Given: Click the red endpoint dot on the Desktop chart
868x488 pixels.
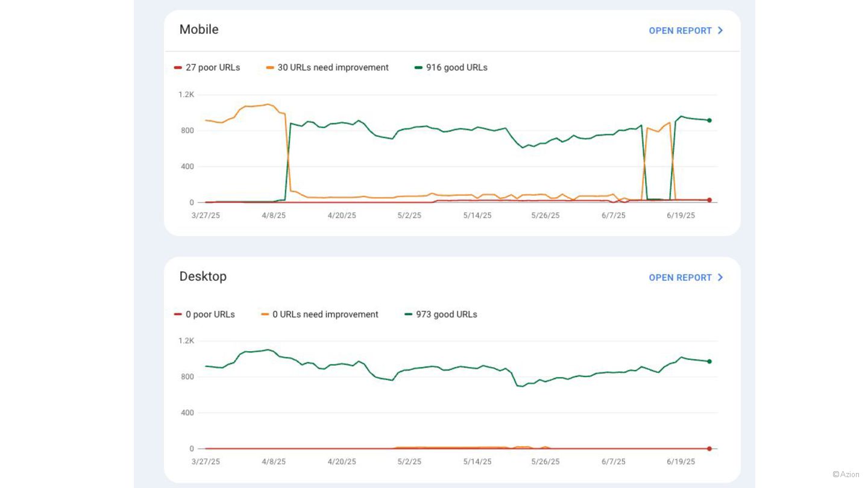Looking at the screenshot, I should tap(709, 449).
